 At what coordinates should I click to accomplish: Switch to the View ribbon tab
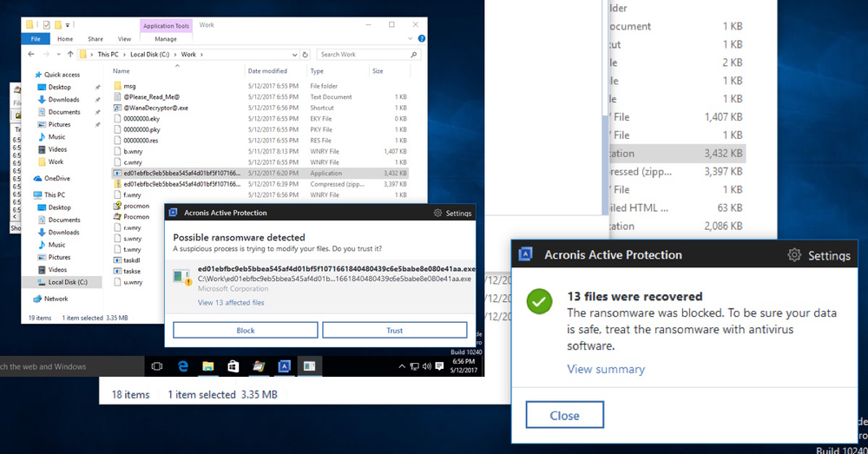[x=124, y=39]
